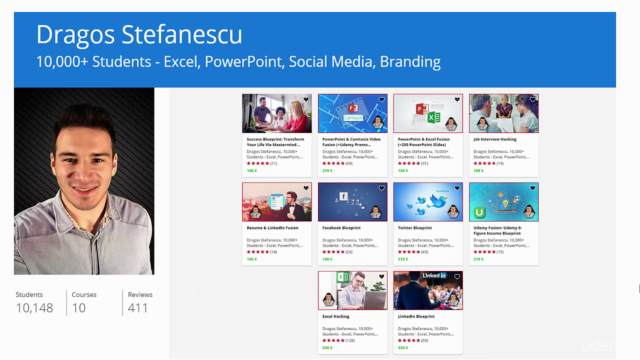This screenshot has height=360, width=640.
Task: Open Facebook Blueprint thumbnail
Action: pyautogui.click(x=353, y=202)
